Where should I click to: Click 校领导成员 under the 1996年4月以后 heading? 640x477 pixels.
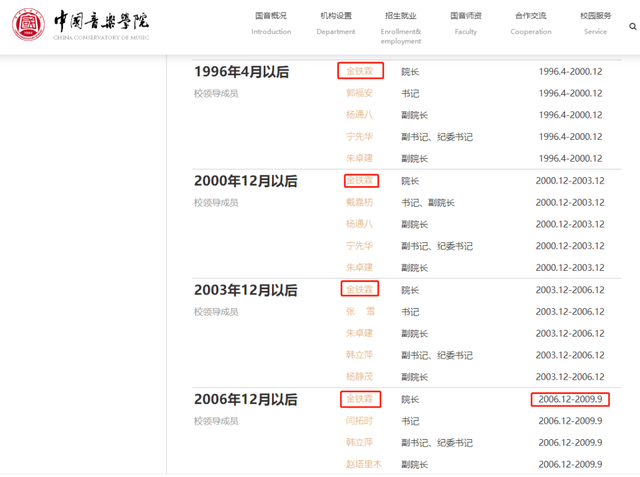click(x=216, y=93)
